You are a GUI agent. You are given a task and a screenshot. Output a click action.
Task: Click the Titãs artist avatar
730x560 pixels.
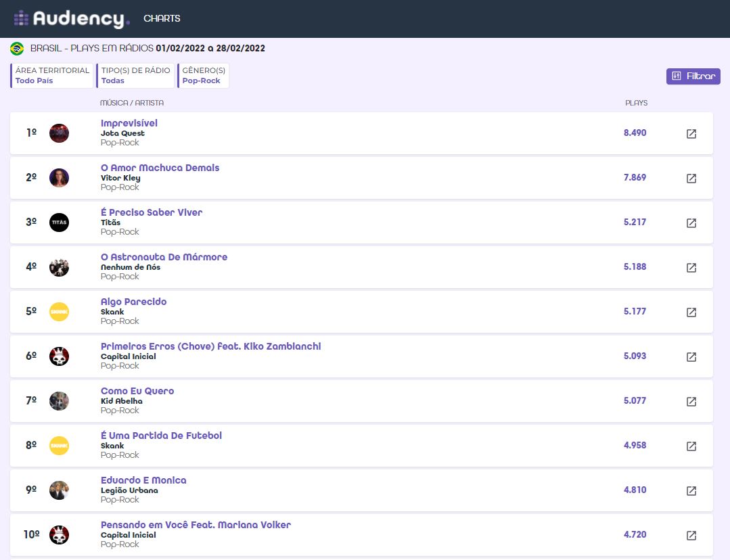tap(60, 223)
